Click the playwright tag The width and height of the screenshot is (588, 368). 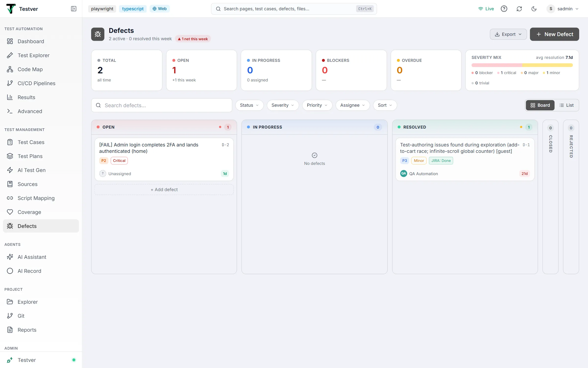click(x=102, y=9)
